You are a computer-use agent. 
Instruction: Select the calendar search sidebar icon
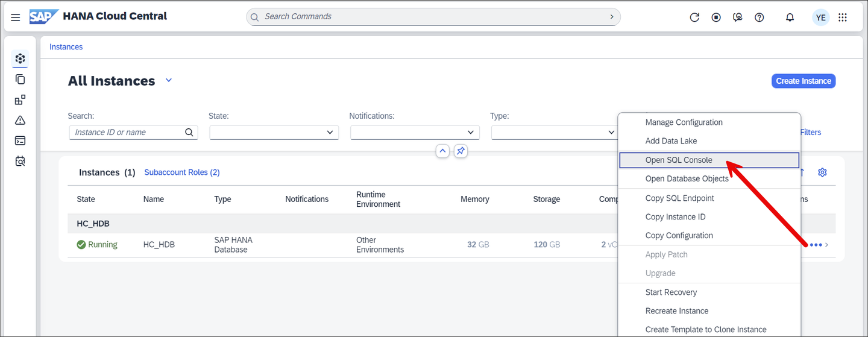pyautogui.click(x=20, y=161)
